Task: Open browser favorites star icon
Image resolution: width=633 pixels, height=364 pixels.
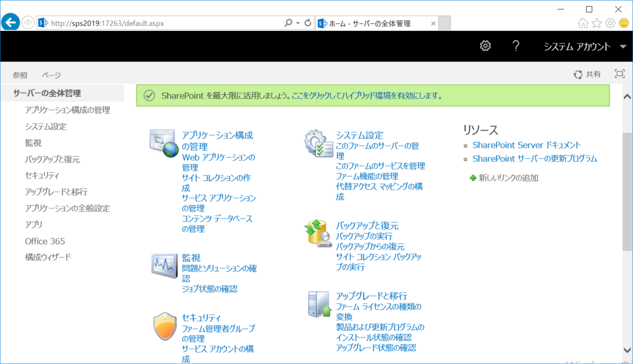Action: (x=597, y=23)
